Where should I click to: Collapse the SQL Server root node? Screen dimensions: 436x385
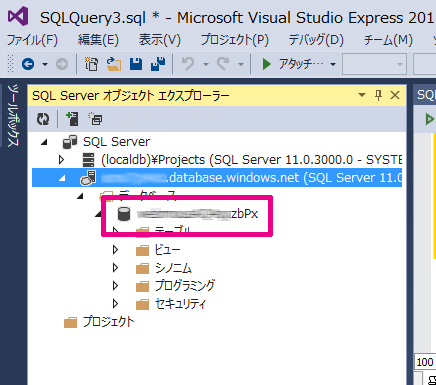pos(44,142)
